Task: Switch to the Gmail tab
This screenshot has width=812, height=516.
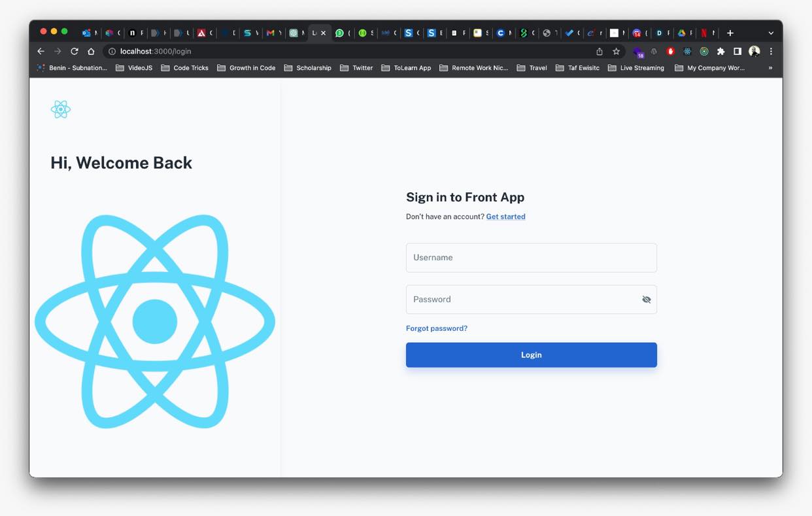Action: tap(273, 33)
